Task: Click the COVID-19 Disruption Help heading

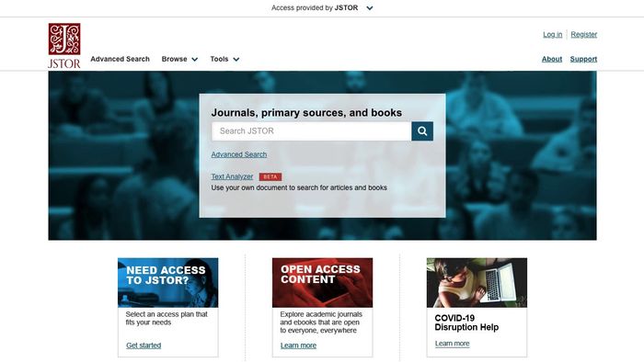Action: pyautogui.click(x=466, y=322)
